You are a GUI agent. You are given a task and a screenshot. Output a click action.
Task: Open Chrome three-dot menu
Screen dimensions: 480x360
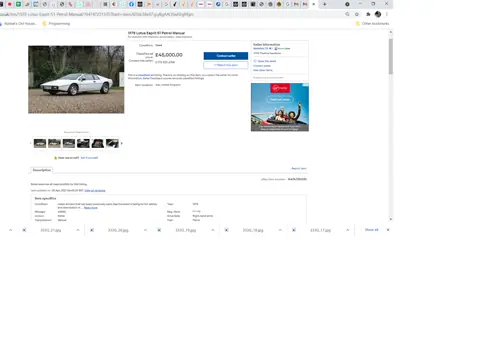click(x=387, y=14)
